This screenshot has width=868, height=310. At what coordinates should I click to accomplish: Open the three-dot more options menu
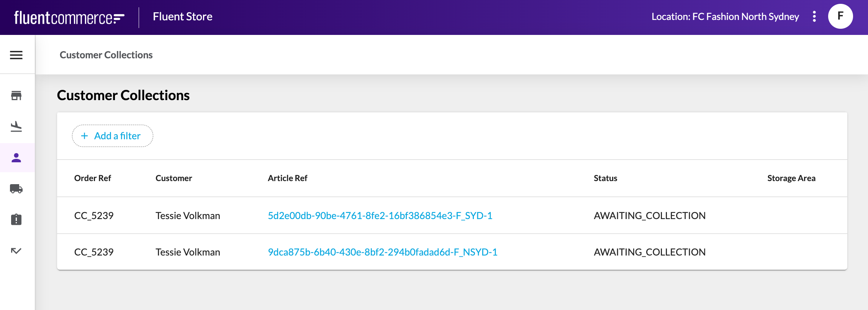click(814, 16)
